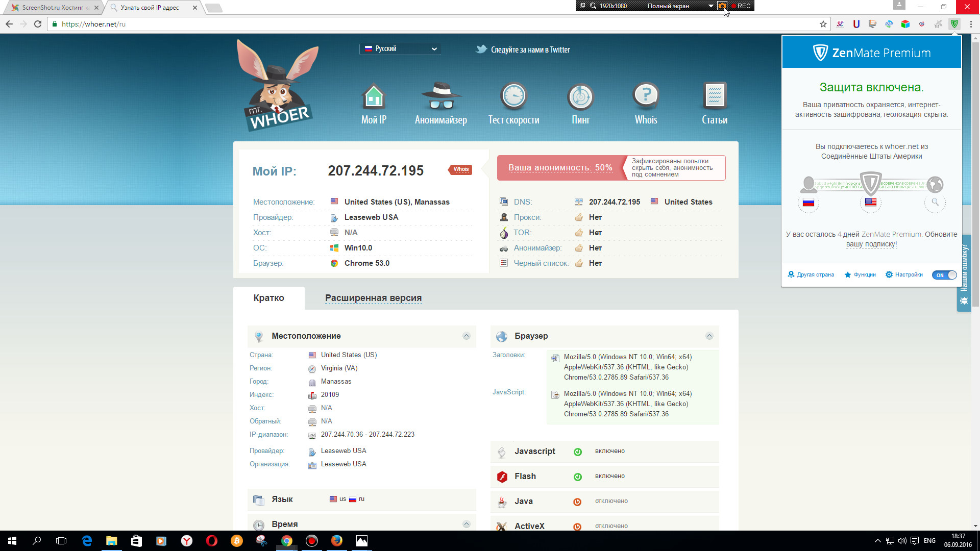
Task: Open Chrome menu three-dots icon
Action: 971,24
